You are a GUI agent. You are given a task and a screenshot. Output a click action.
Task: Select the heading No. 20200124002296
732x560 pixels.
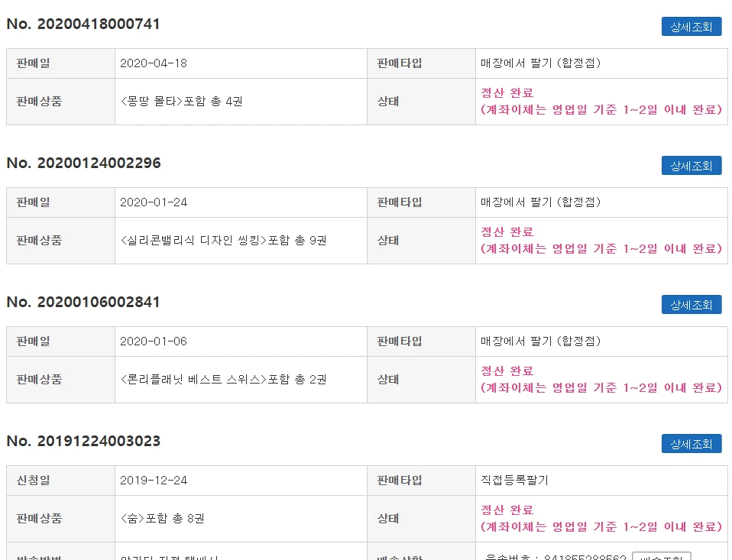(x=83, y=163)
